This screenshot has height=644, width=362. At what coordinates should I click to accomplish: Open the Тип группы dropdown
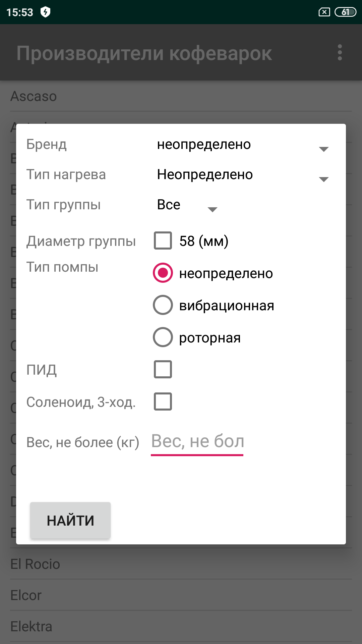click(187, 205)
